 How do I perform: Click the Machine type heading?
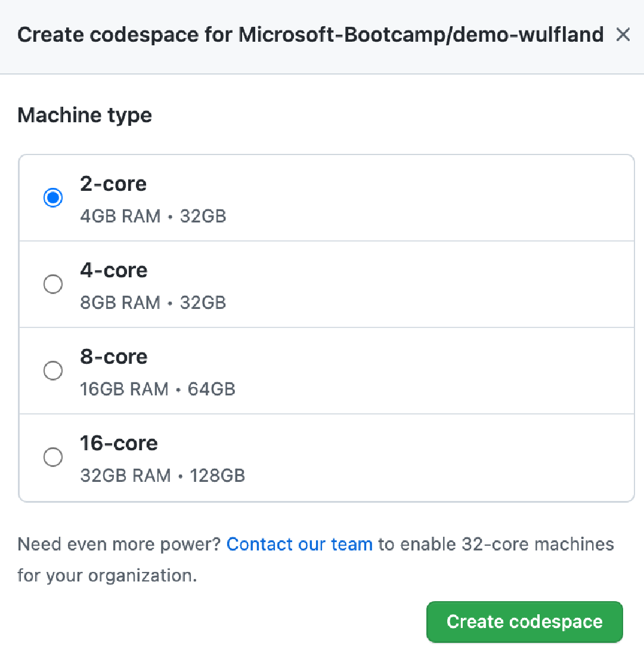pos(85,115)
